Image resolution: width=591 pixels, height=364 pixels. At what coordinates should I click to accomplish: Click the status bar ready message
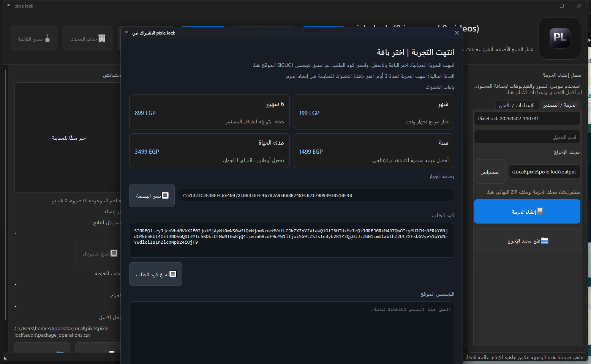click(524, 357)
